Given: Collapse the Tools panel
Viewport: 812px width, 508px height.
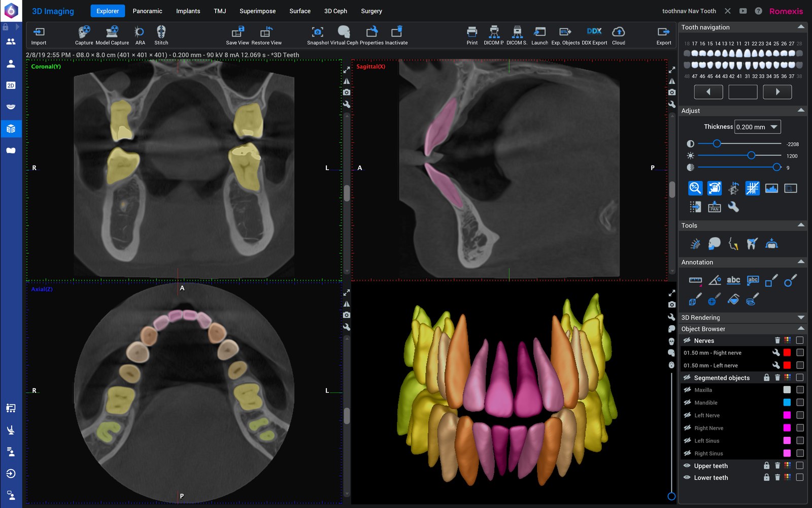Looking at the screenshot, I should (801, 225).
